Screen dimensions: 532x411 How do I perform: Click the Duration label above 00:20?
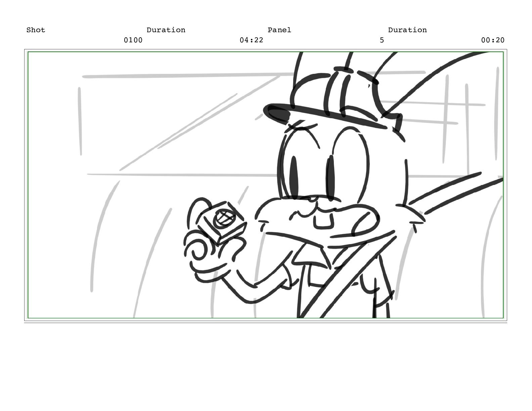pyautogui.click(x=407, y=30)
